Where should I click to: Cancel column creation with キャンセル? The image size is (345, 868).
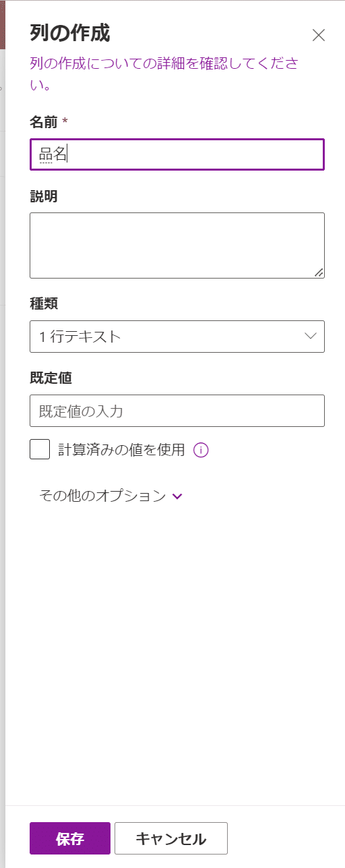(x=171, y=838)
